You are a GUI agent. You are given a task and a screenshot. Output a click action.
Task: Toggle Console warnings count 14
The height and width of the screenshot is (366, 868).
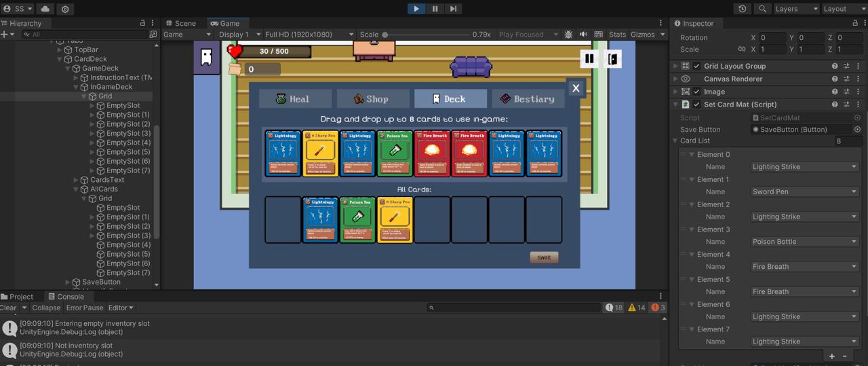pyautogui.click(x=637, y=308)
